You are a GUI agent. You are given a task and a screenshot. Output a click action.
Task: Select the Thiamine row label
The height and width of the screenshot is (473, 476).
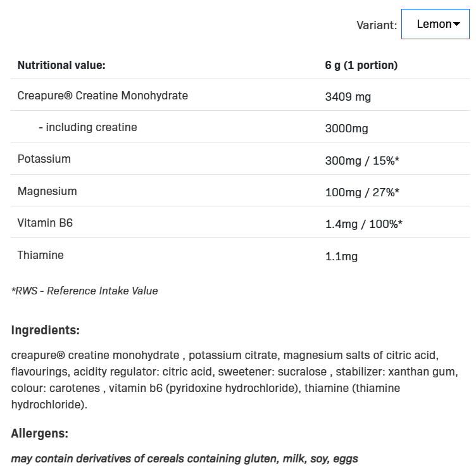coord(41,255)
